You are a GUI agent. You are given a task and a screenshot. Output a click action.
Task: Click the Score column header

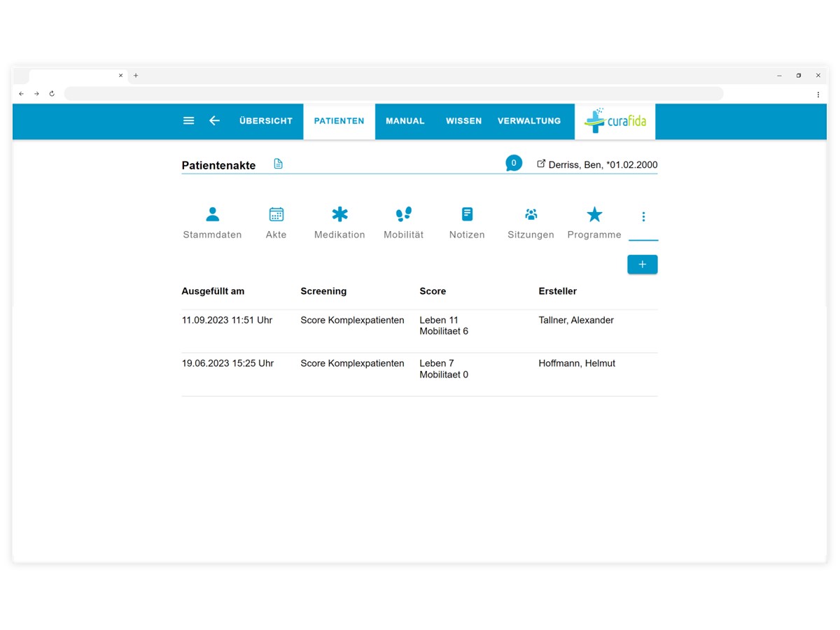tap(433, 291)
